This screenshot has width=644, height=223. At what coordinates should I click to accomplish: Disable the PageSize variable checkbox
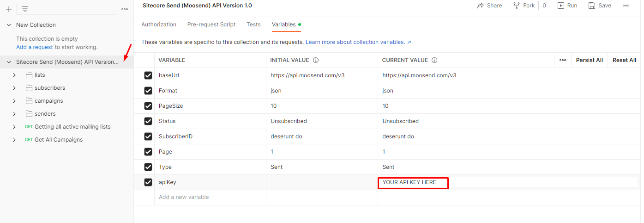point(148,106)
